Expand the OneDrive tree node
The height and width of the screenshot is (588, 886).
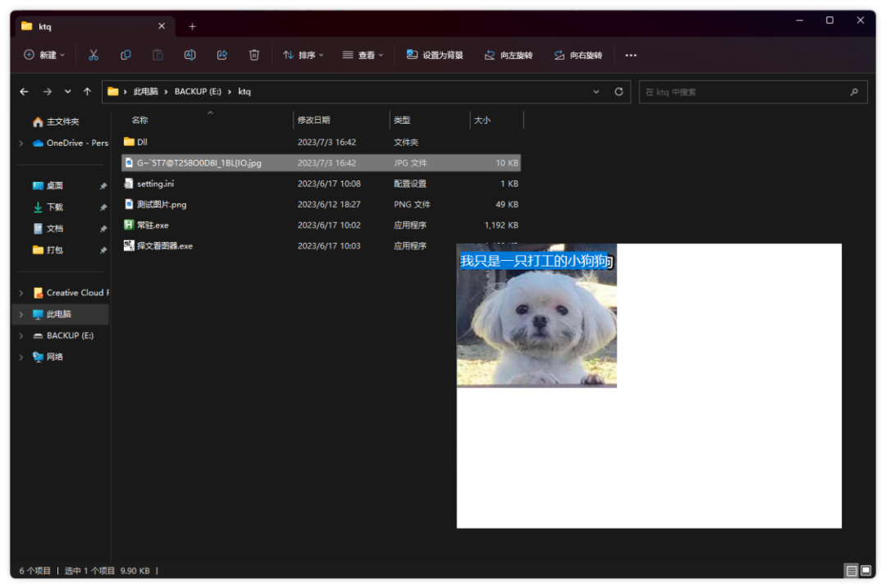pos(21,143)
